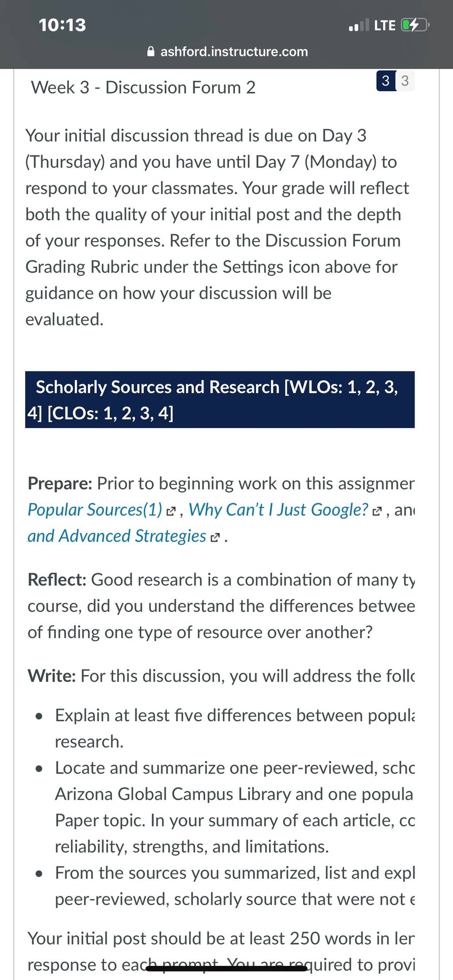
Task: Open the Popular Sources(1) link
Action: [95, 509]
